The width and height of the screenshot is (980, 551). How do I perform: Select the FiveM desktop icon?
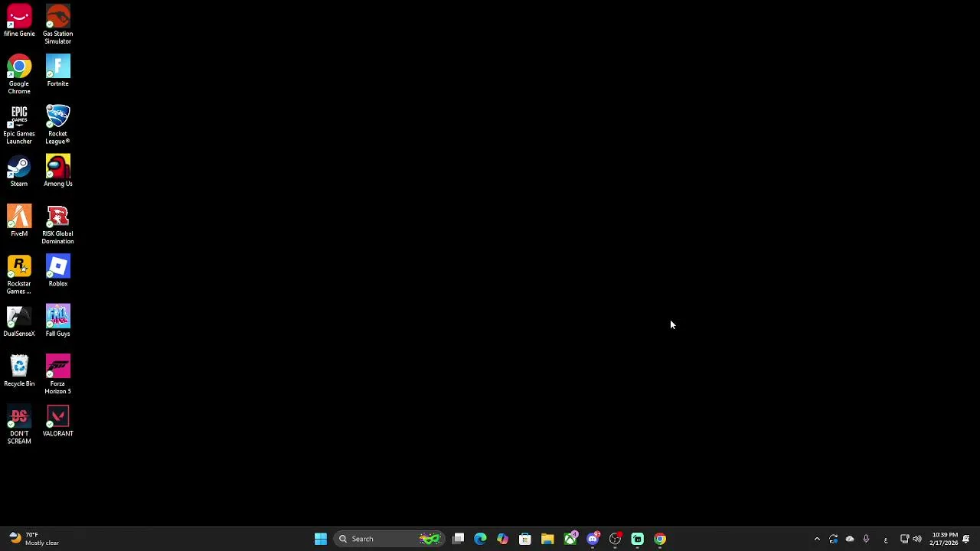[x=19, y=221]
